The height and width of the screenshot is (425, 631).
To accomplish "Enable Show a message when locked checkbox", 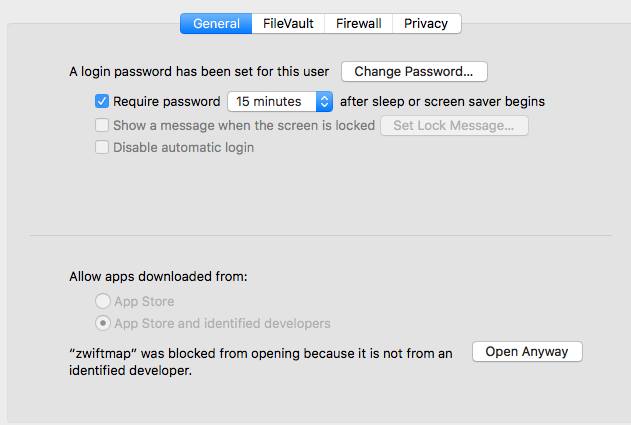I will coord(102,125).
